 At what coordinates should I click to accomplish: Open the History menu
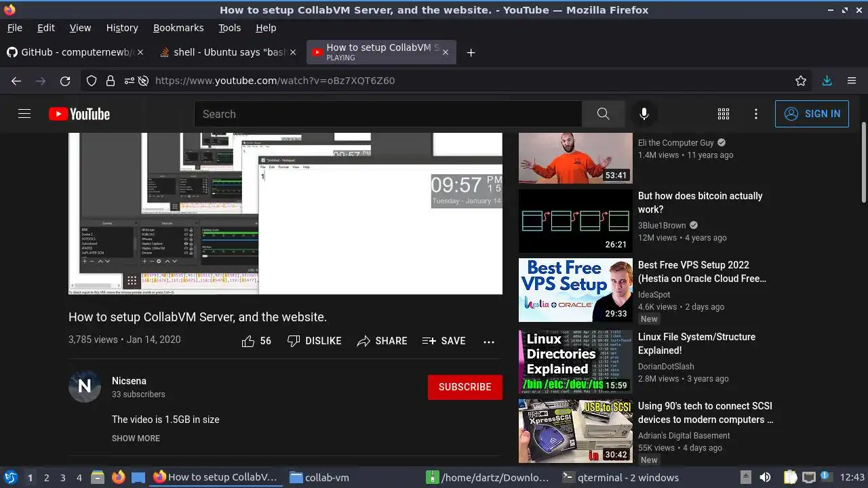[122, 28]
